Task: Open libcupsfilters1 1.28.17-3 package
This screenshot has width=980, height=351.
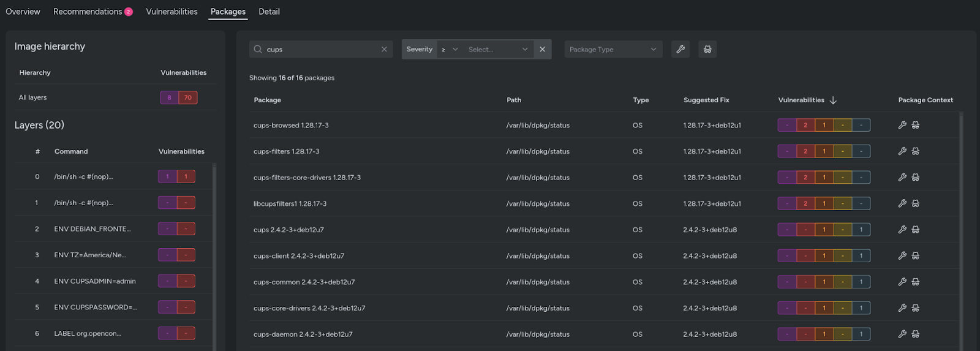Action: (x=290, y=203)
